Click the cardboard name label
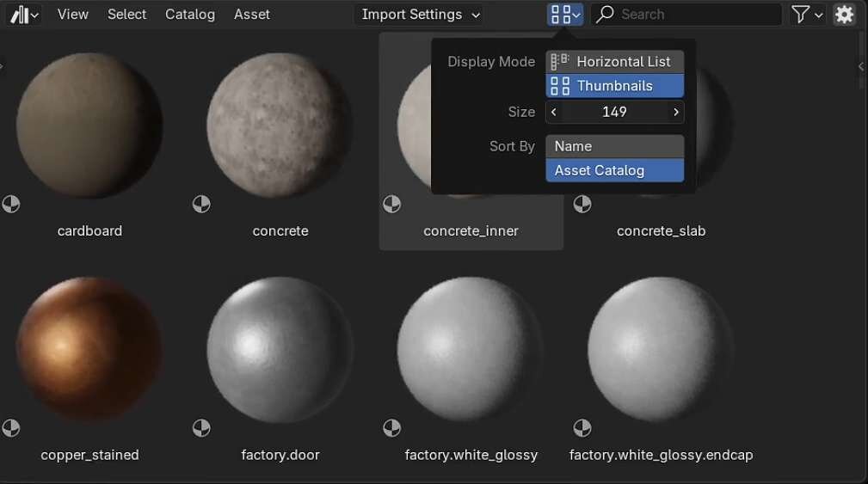Image resolution: width=868 pixels, height=484 pixels. 89,230
